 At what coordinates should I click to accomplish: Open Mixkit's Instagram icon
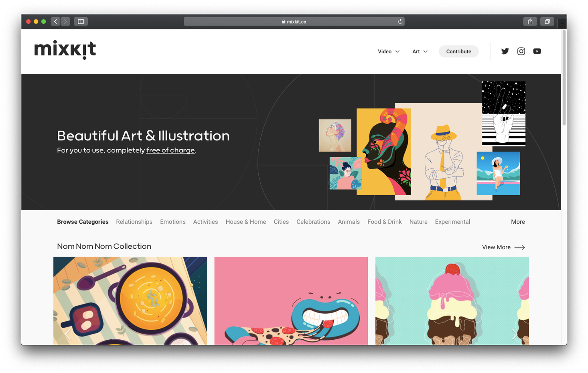pyautogui.click(x=521, y=51)
